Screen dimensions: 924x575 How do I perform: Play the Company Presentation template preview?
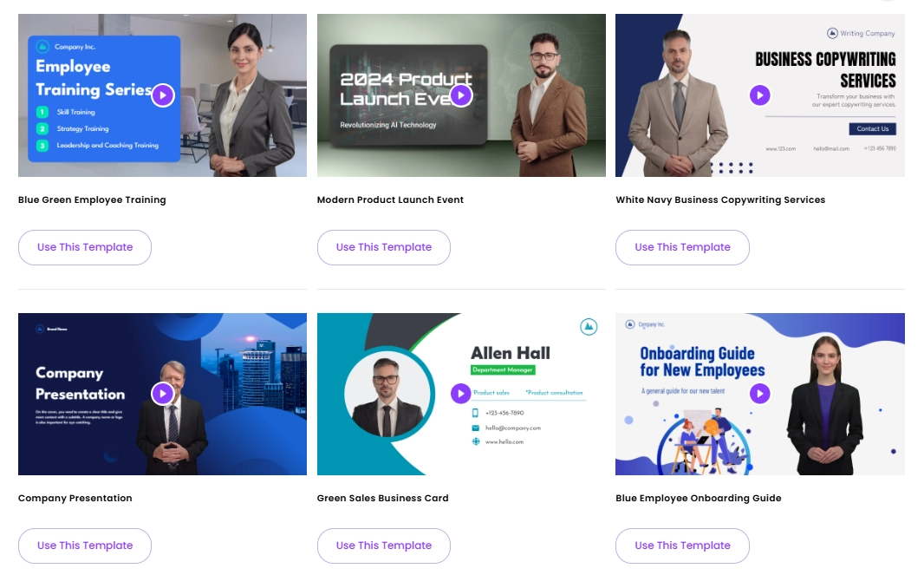tap(163, 394)
